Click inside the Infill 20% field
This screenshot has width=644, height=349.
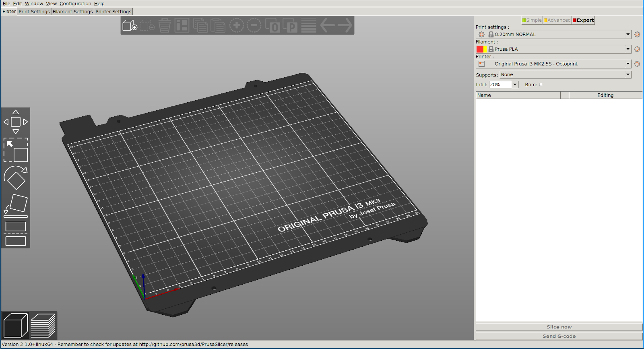[x=500, y=85]
